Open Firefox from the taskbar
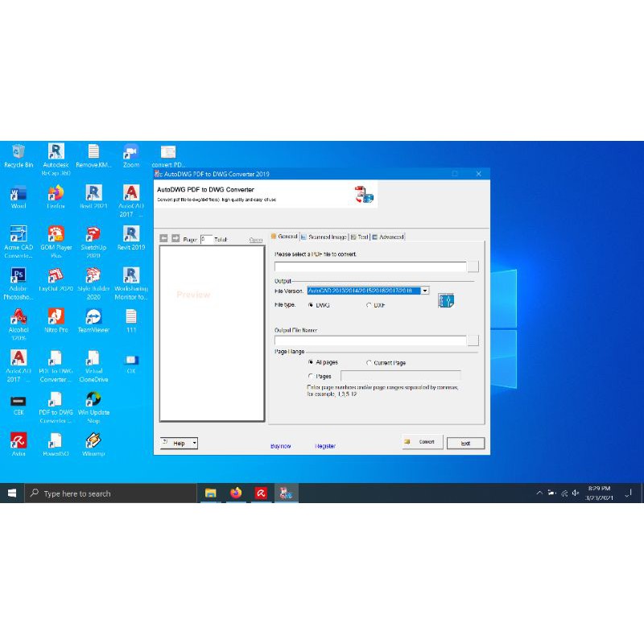Screen dimensions: 644x644 pos(234,493)
